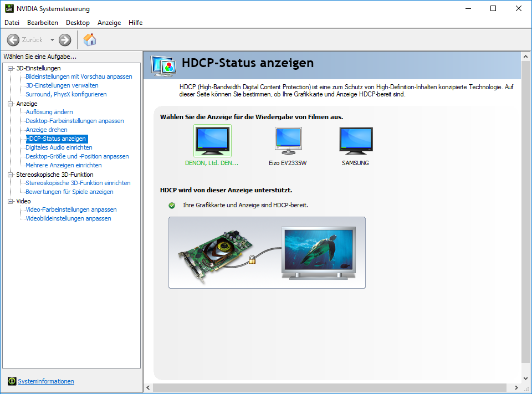
Task: Click the vertical scrollbar down arrow
Action: pos(525,378)
